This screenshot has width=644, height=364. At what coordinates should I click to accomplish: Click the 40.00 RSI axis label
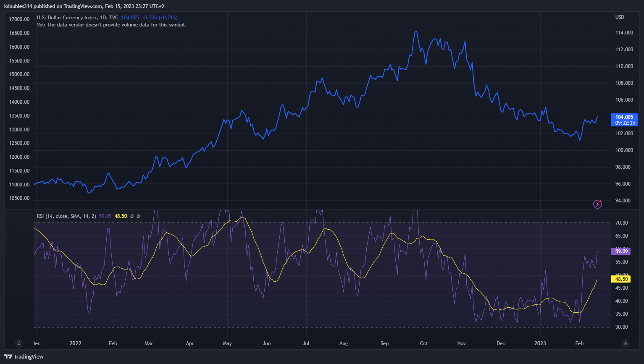tap(621, 301)
